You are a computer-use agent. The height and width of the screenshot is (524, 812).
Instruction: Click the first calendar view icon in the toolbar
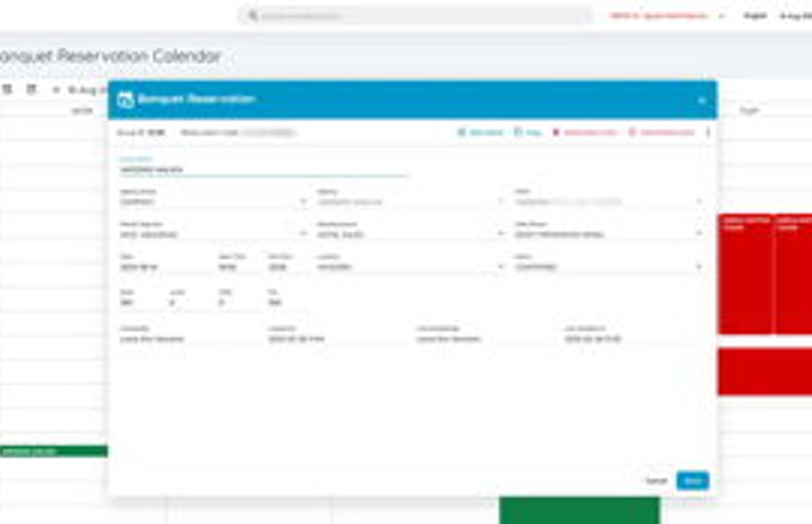[7, 89]
